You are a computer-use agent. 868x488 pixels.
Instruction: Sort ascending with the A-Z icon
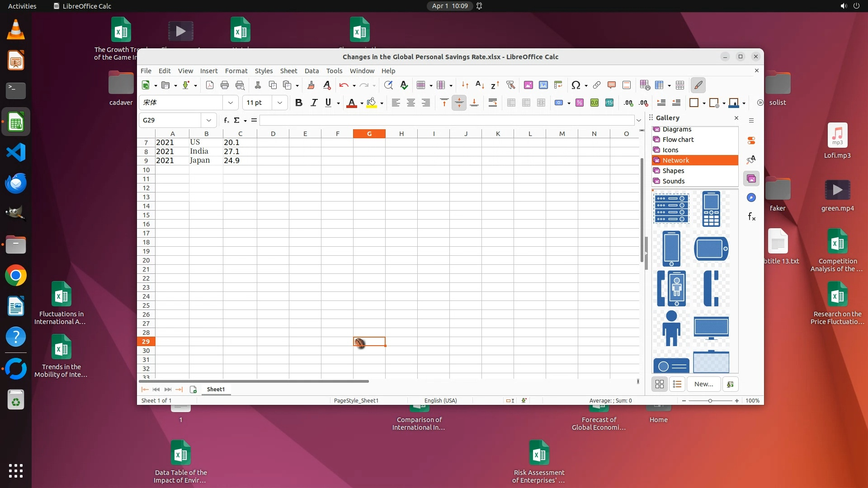pyautogui.click(x=480, y=85)
